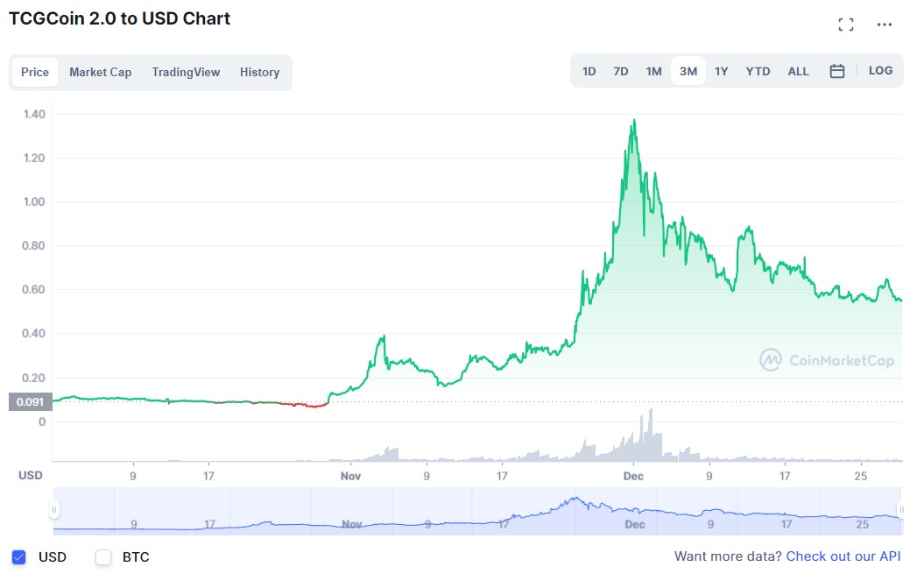Open the TradingView tab
Screen dimensions: 924x581
[186, 72]
